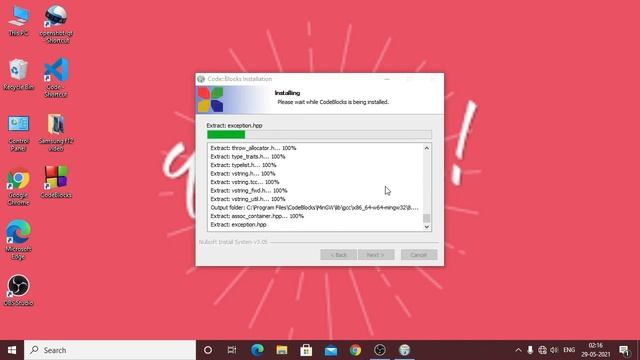Select the last 'Extract: exception.hpp' log line
The image size is (640, 360).
pyautogui.click(x=238, y=225)
